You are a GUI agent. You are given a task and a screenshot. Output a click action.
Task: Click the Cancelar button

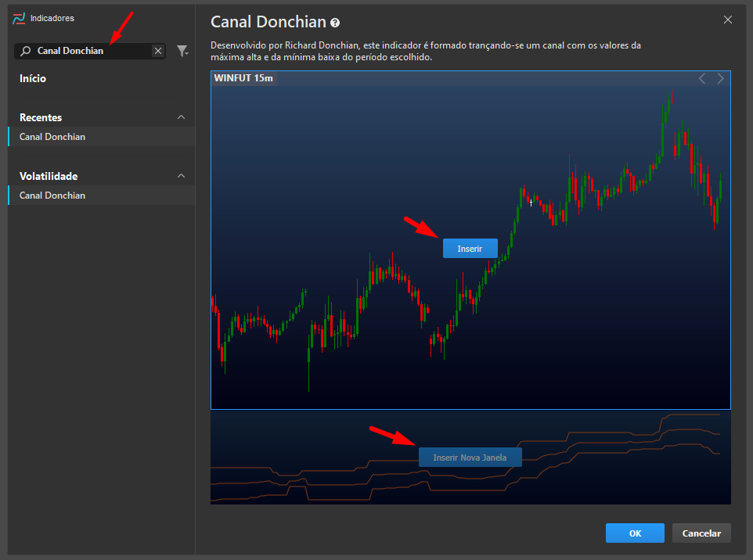pyautogui.click(x=701, y=533)
